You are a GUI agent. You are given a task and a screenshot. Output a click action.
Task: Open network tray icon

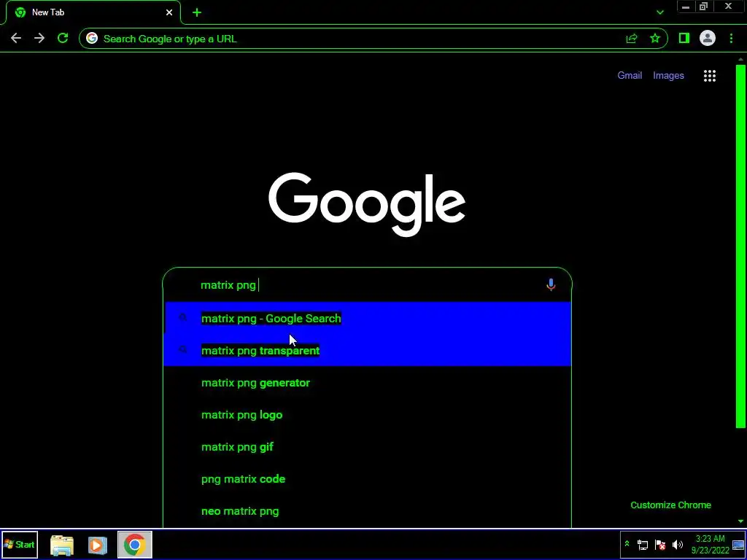coord(643,545)
